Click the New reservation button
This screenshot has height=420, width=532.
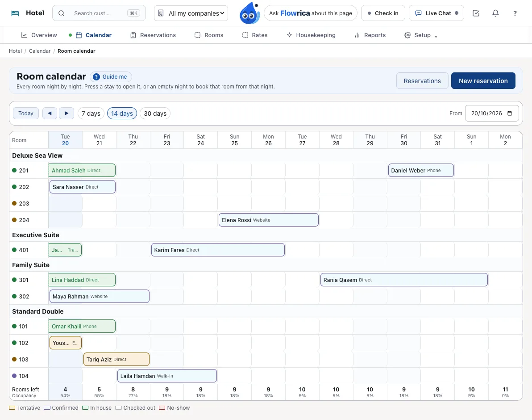[x=483, y=81]
